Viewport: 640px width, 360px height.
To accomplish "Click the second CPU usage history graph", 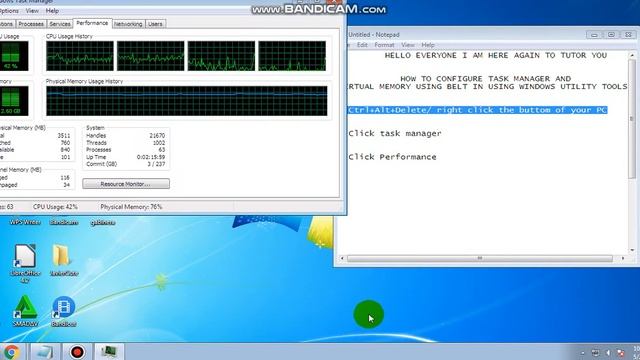I will click(x=151, y=56).
